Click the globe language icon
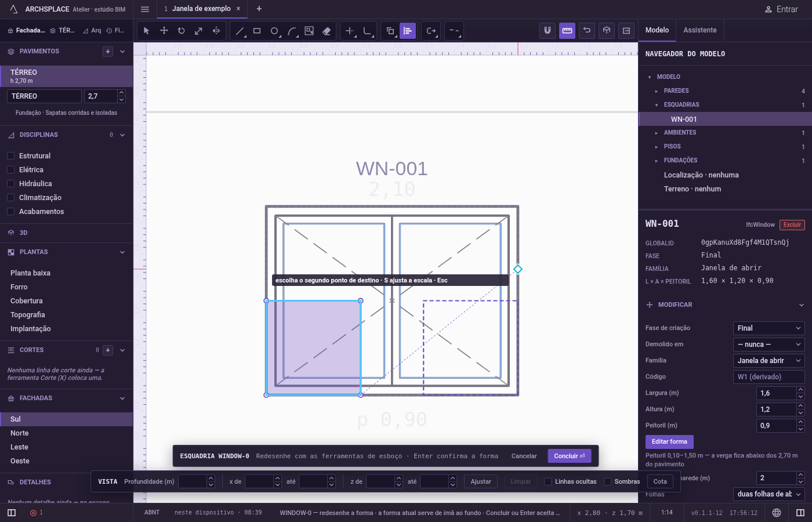The image size is (812, 522). (x=777, y=513)
